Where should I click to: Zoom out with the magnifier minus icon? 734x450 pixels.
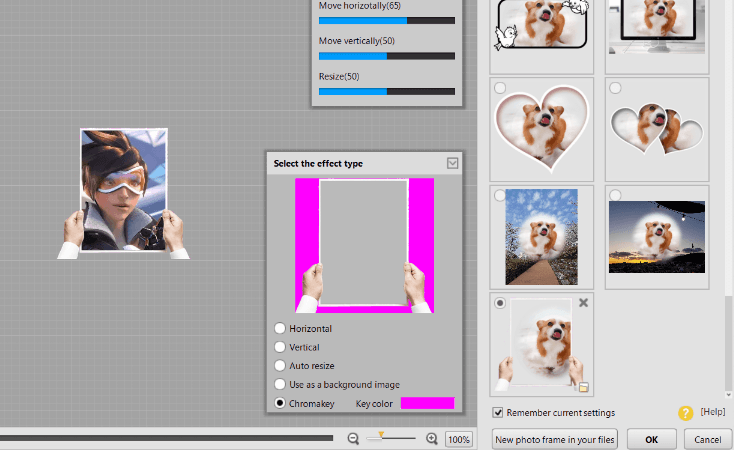(x=353, y=439)
